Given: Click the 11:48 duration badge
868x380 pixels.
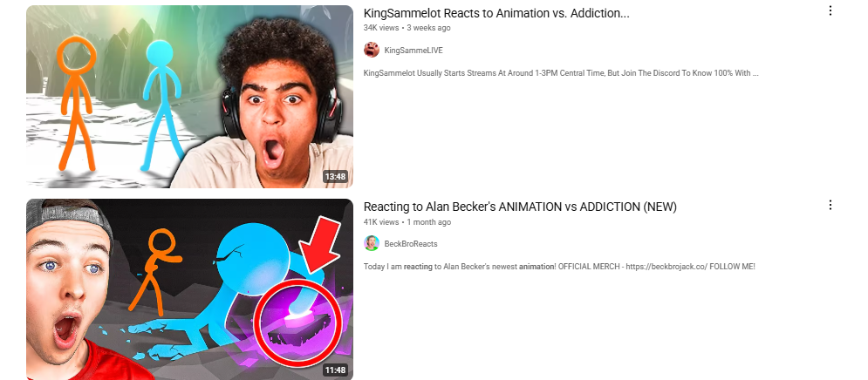Looking at the screenshot, I should click(336, 370).
